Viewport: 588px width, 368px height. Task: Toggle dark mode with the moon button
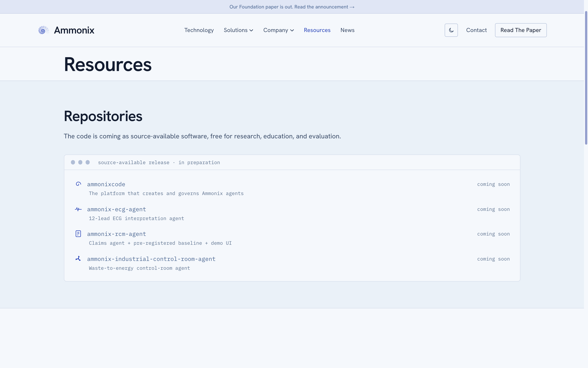coord(451,30)
